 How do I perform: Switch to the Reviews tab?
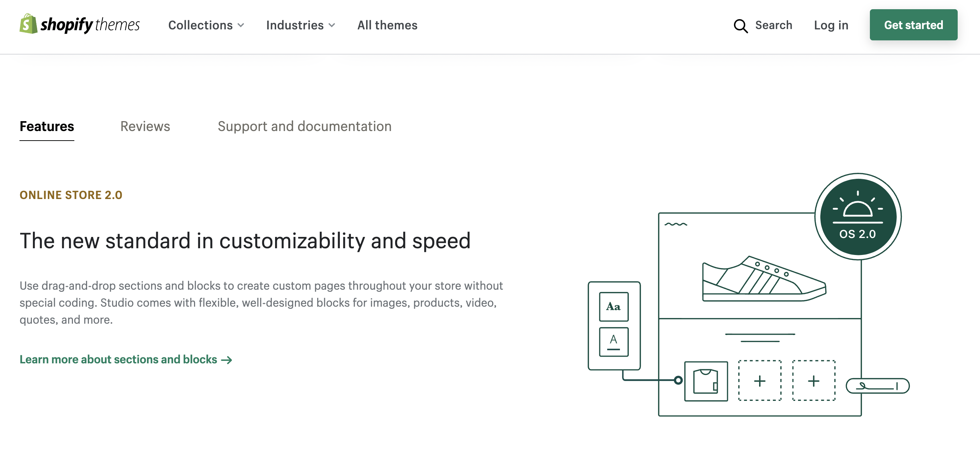(x=145, y=126)
